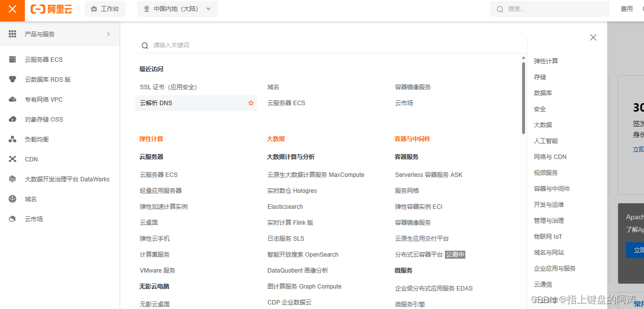Jump to 视频服务 category
This screenshot has width=644, height=309.
(x=546, y=173)
